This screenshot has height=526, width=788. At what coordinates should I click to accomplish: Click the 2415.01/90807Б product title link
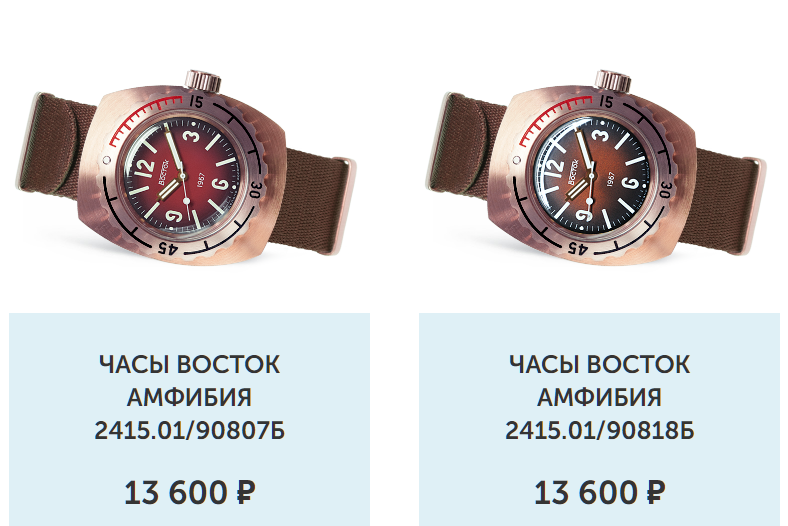tap(189, 397)
